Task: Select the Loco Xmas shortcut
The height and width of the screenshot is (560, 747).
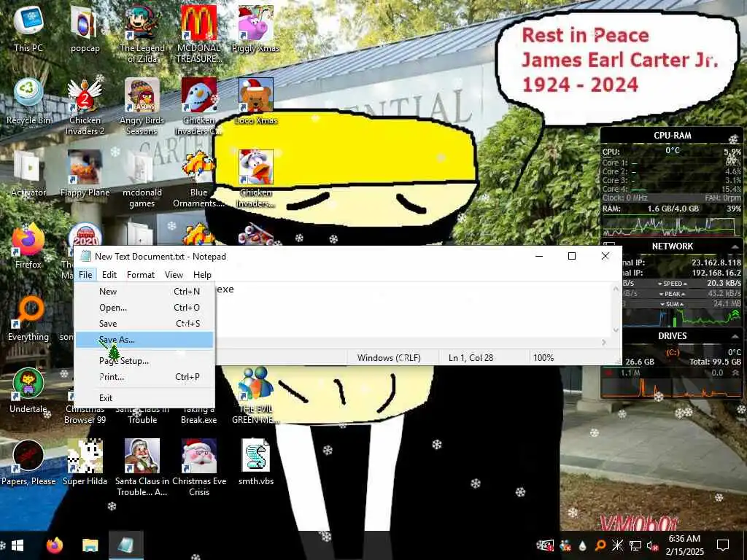Action: (256, 101)
